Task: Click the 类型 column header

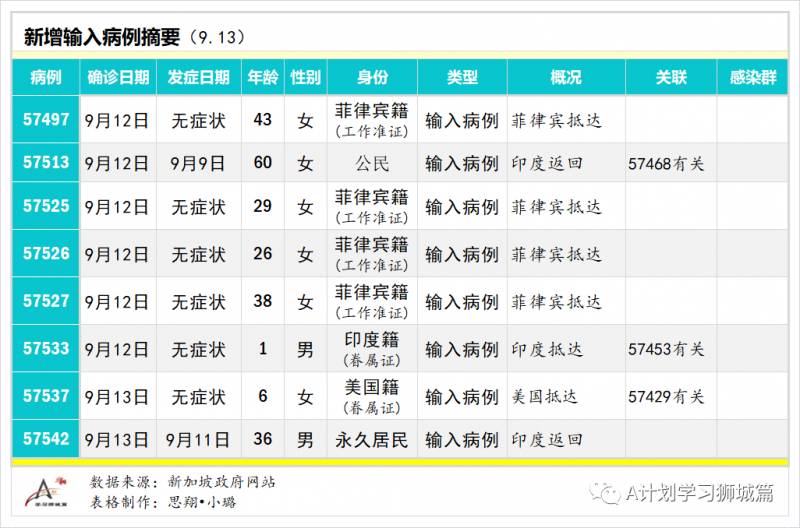Action: 462,78
